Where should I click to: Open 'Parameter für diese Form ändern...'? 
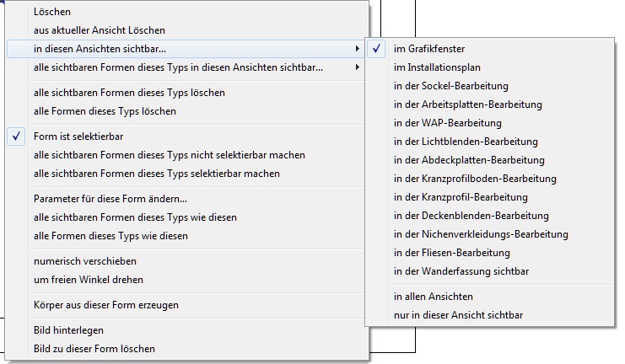(110, 199)
